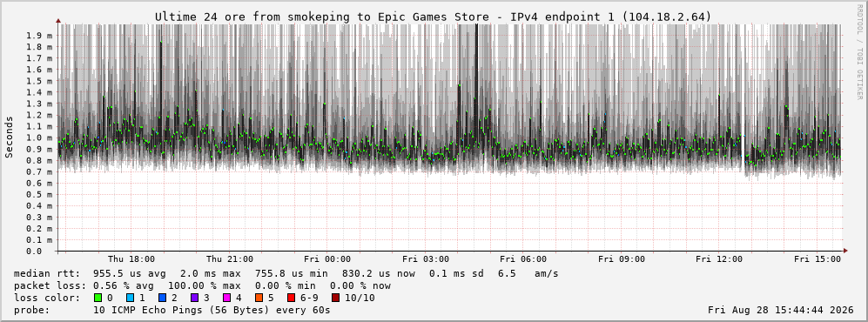
Task: Click the blue loss color 2 swatch
Action: pos(163,298)
